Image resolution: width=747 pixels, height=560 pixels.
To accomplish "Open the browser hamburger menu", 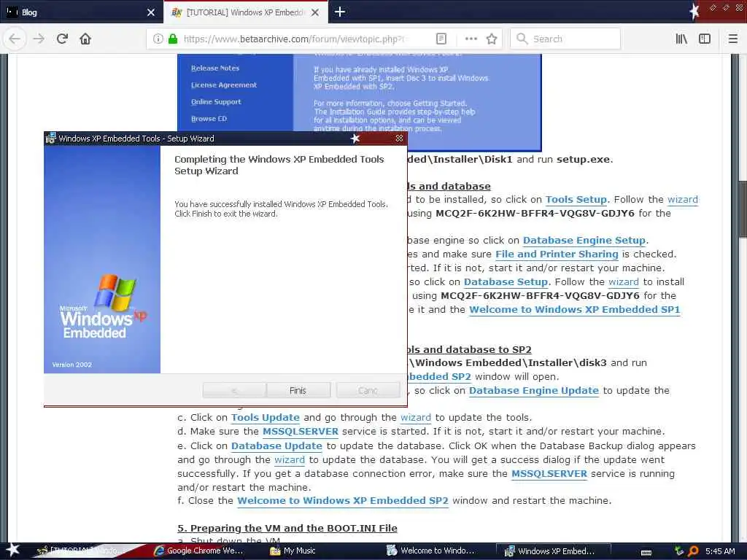I will tap(732, 39).
